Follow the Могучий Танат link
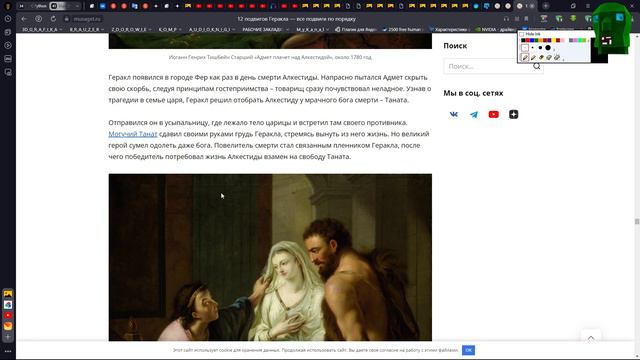640x360 pixels. pos(133,134)
